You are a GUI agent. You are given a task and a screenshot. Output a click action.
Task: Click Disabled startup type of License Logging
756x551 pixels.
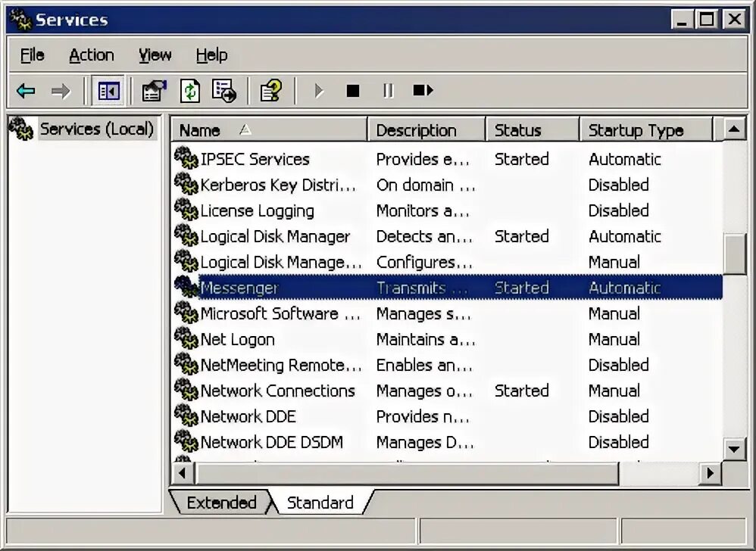[619, 210]
